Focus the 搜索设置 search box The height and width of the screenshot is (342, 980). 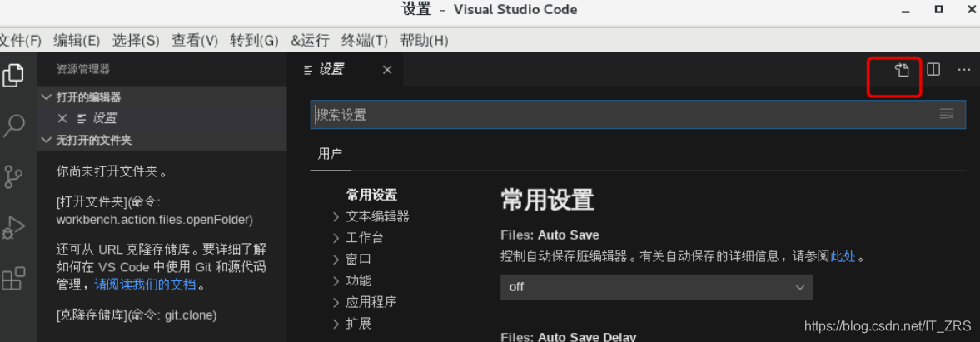[636, 114]
